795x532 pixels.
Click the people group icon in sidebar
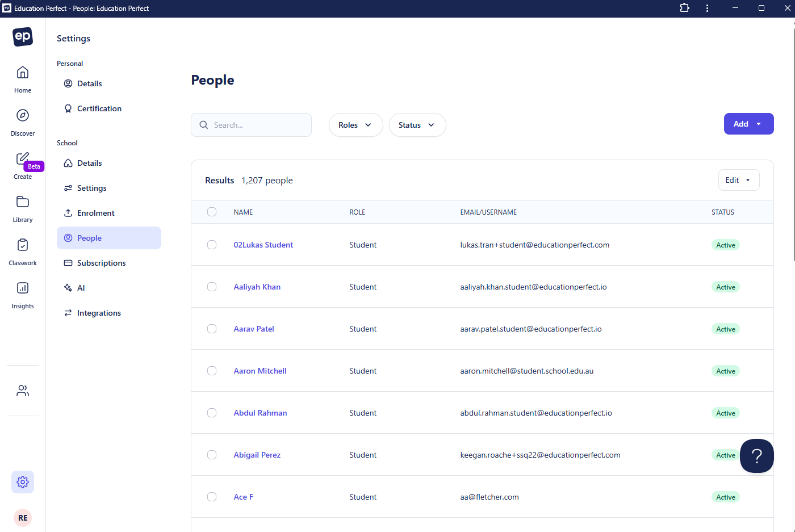coord(23,391)
